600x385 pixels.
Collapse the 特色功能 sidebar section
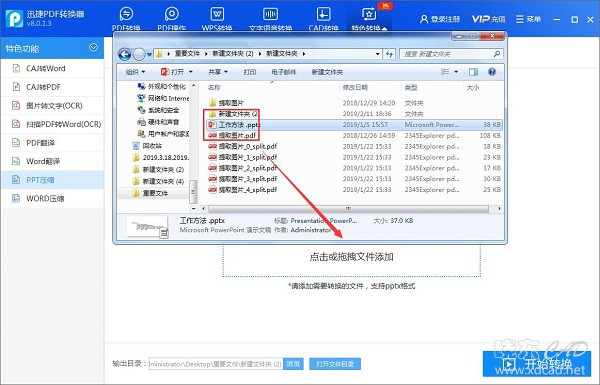[x=93, y=48]
